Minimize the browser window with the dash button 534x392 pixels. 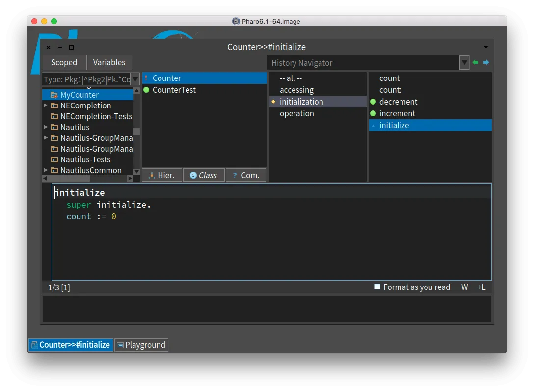pyautogui.click(x=60, y=47)
